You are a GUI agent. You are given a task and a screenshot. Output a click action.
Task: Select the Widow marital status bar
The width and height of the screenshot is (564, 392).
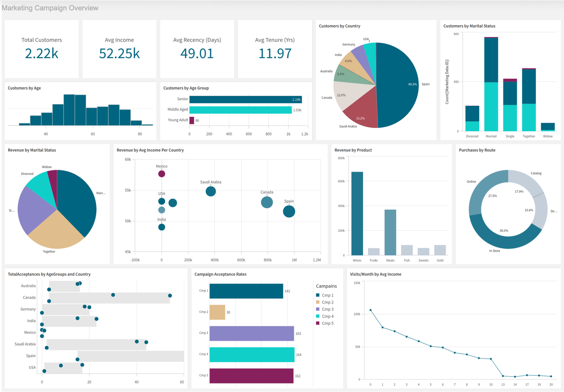click(x=548, y=127)
